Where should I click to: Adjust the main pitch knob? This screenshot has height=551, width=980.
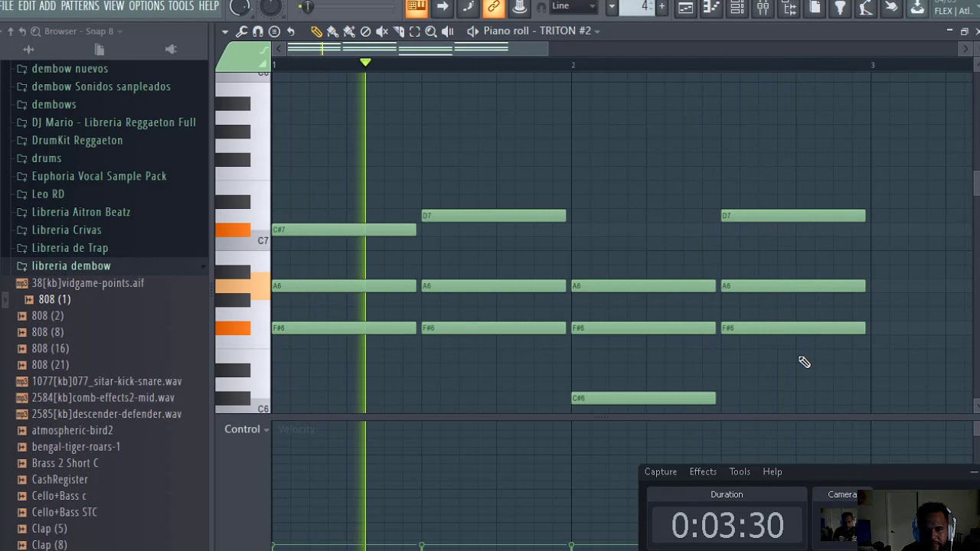click(x=271, y=7)
